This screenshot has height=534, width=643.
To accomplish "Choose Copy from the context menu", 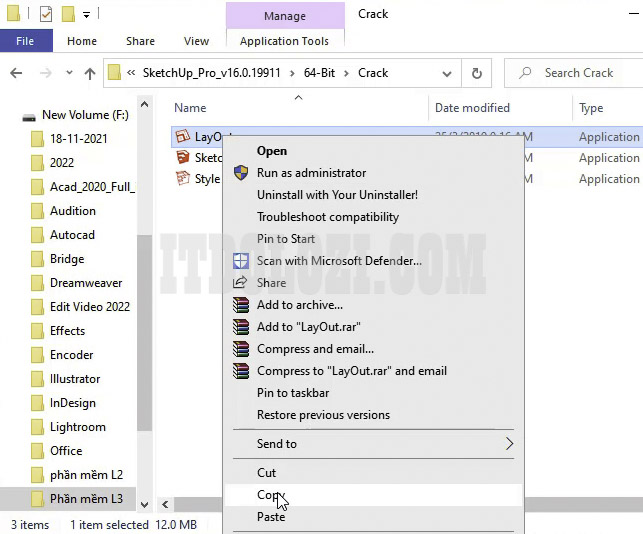I will (268, 495).
